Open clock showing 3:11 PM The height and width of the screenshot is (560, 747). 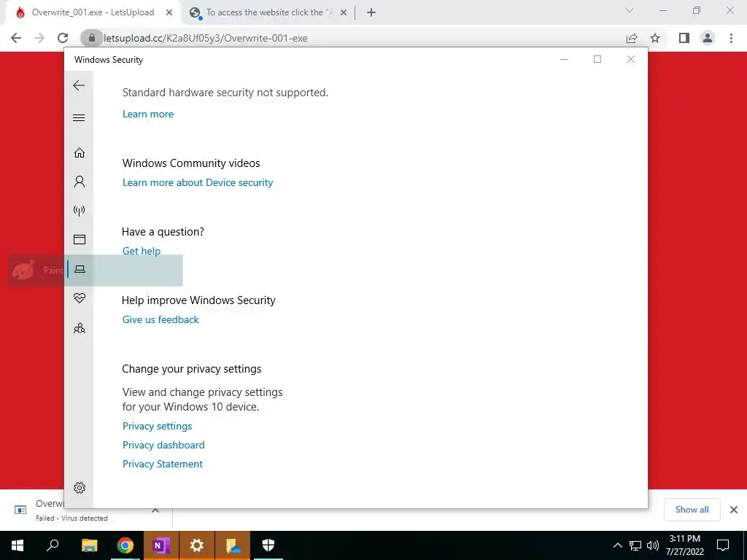pyautogui.click(x=684, y=545)
